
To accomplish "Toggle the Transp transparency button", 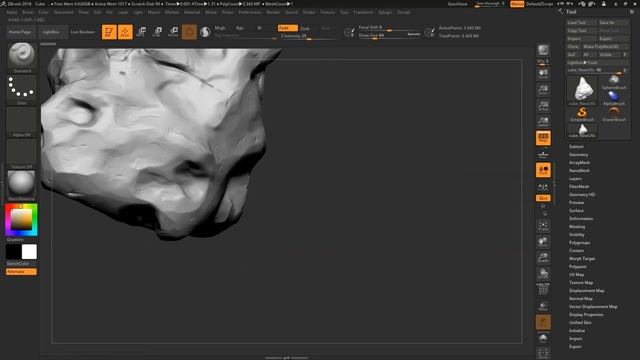I will point(543,306).
